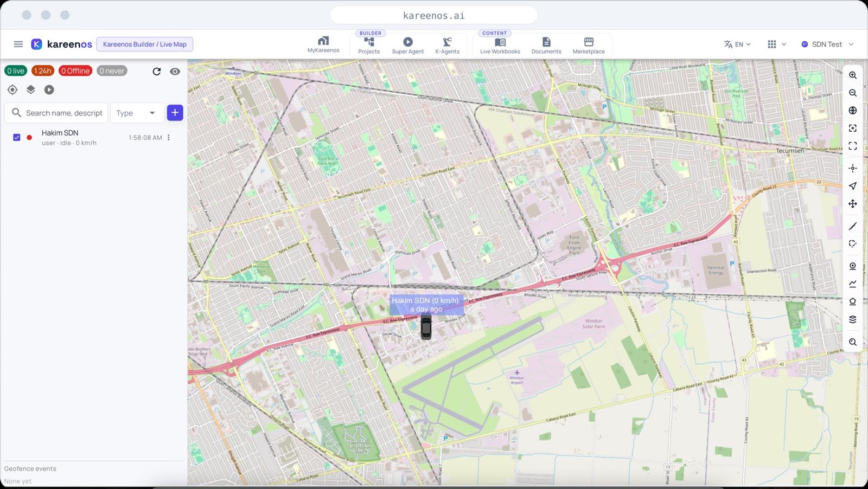Zoom out on the map
The image size is (868, 489).
(853, 93)
